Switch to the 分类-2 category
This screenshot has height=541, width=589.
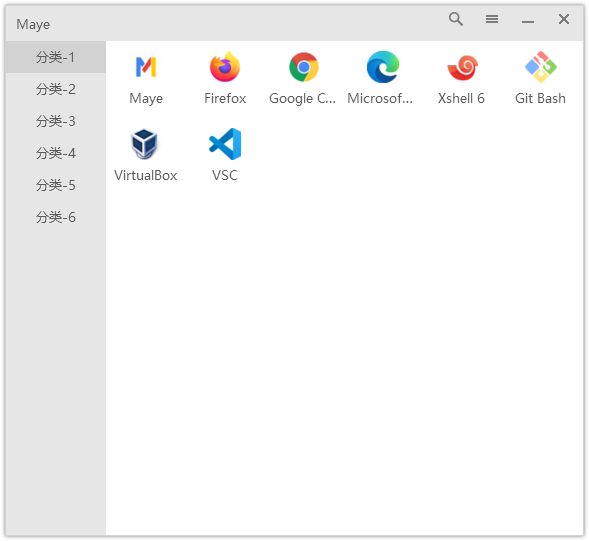(56, 89)
